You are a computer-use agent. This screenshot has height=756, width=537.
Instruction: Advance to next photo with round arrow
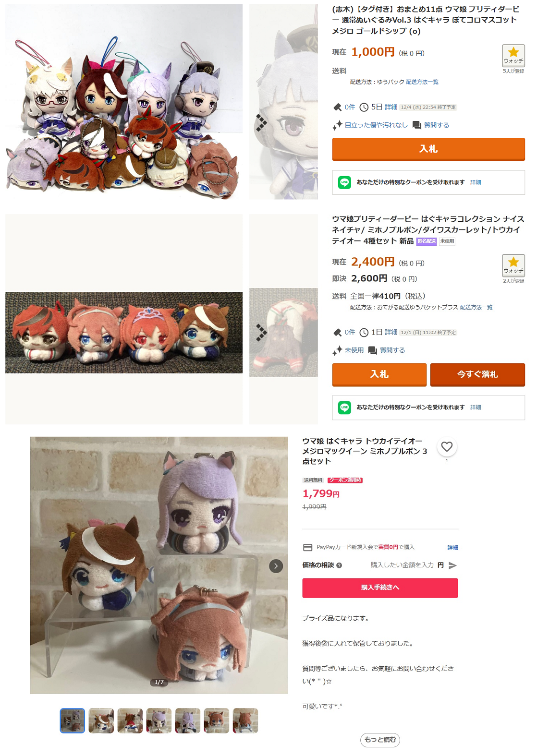coord(276,566)
